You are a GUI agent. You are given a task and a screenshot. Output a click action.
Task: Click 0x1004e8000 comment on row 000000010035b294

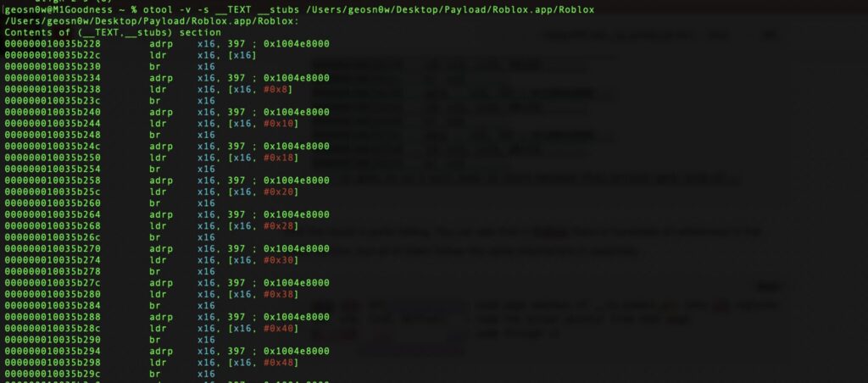pos(297,352)
